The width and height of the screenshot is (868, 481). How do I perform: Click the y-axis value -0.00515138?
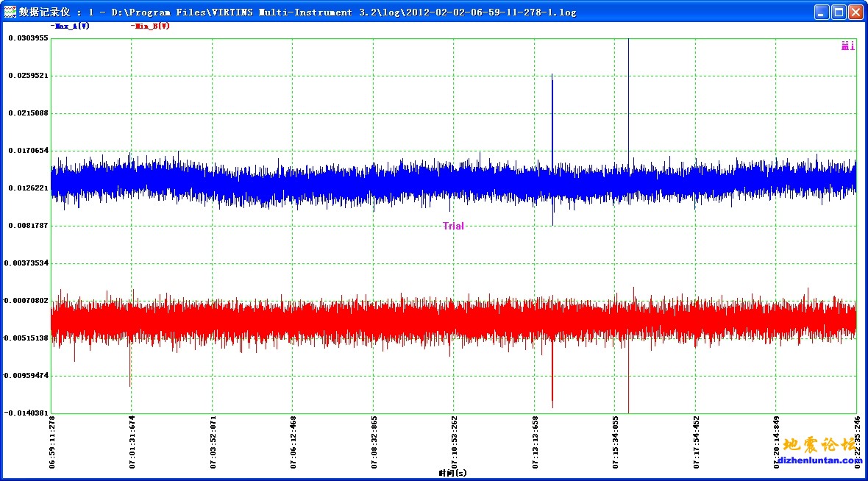point(26,338)
